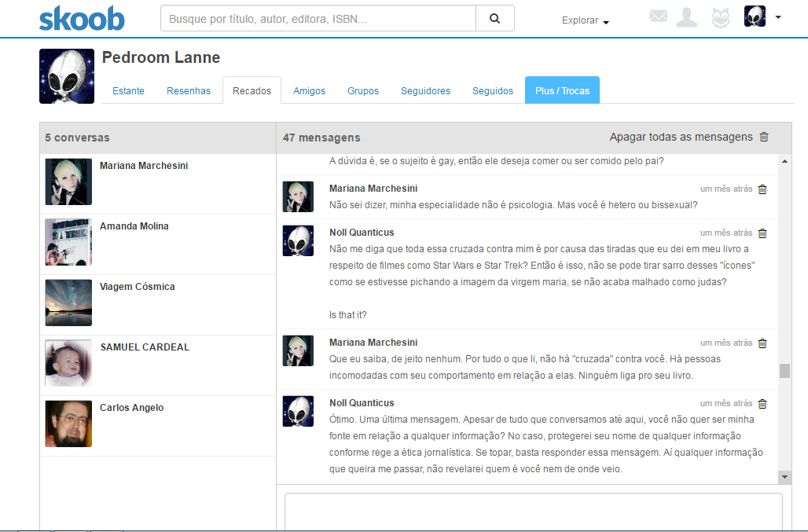808x532 pixels.
Task: Open the Seguidores tab
Action: tap(426, 90)
